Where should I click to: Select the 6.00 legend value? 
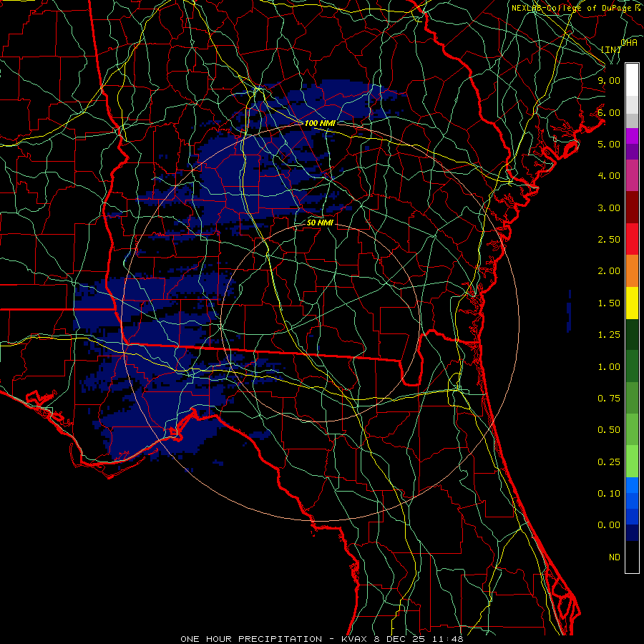coord(609,112)
